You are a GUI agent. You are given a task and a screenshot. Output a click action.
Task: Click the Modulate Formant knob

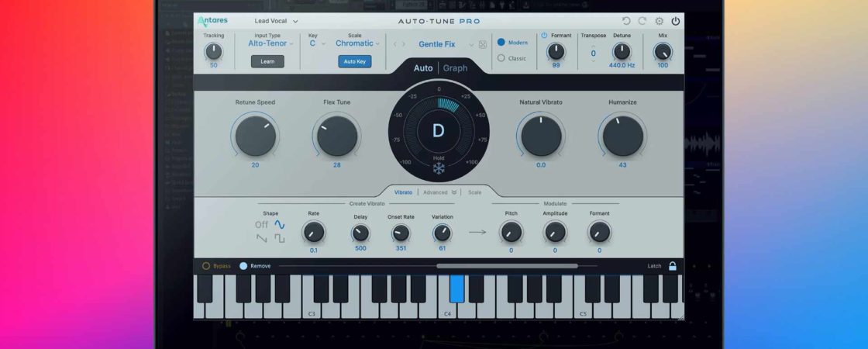[599, 232]
